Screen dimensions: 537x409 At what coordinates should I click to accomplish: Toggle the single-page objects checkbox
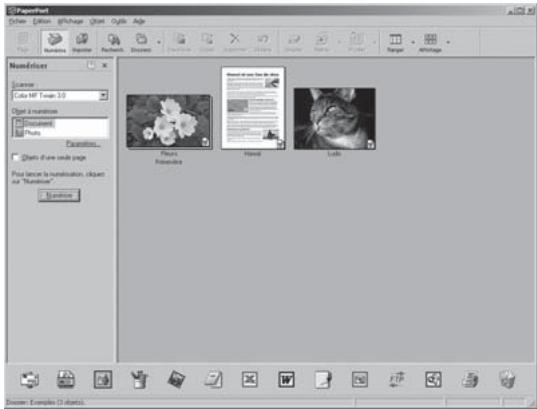click(15, 157)
